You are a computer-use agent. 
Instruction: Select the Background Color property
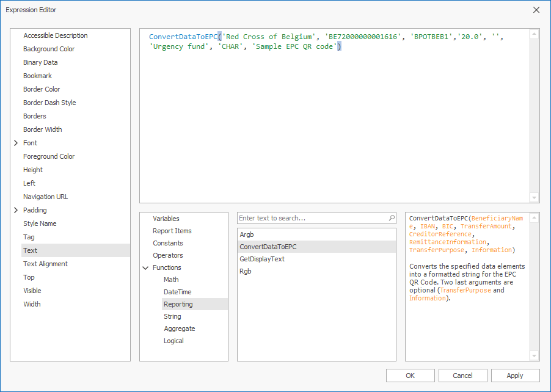point(49,49)
